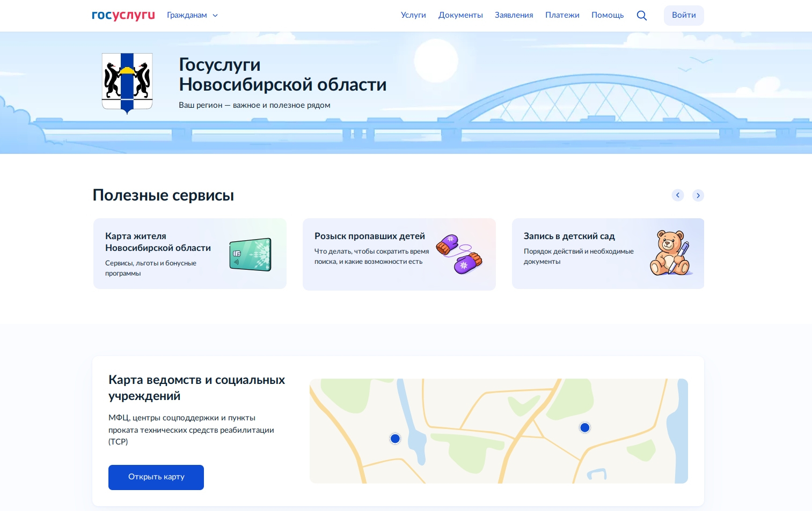Open the Документы section
The image size is (812, 511).
pyautogui.click(x=460, y=15)
